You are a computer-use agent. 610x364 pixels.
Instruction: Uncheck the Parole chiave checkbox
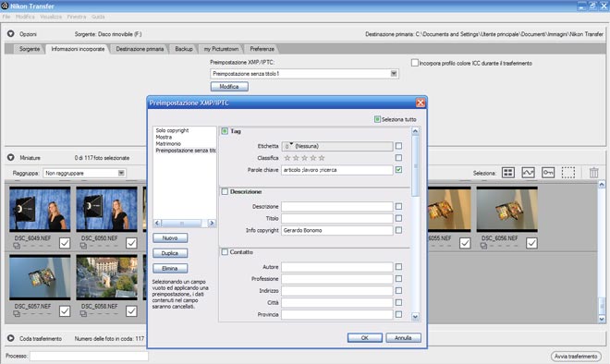pyautogui.click(x=398, y=170)
